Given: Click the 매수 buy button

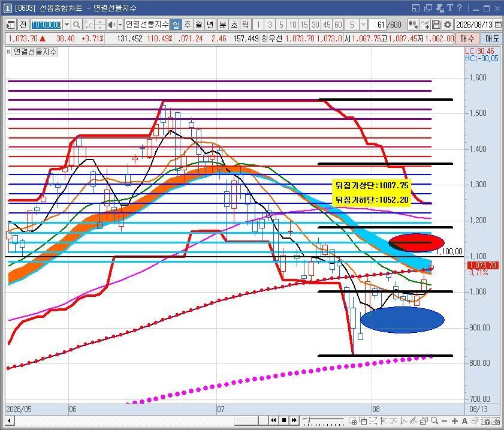Looking at the screenshot, I should [x=467, y=38].
